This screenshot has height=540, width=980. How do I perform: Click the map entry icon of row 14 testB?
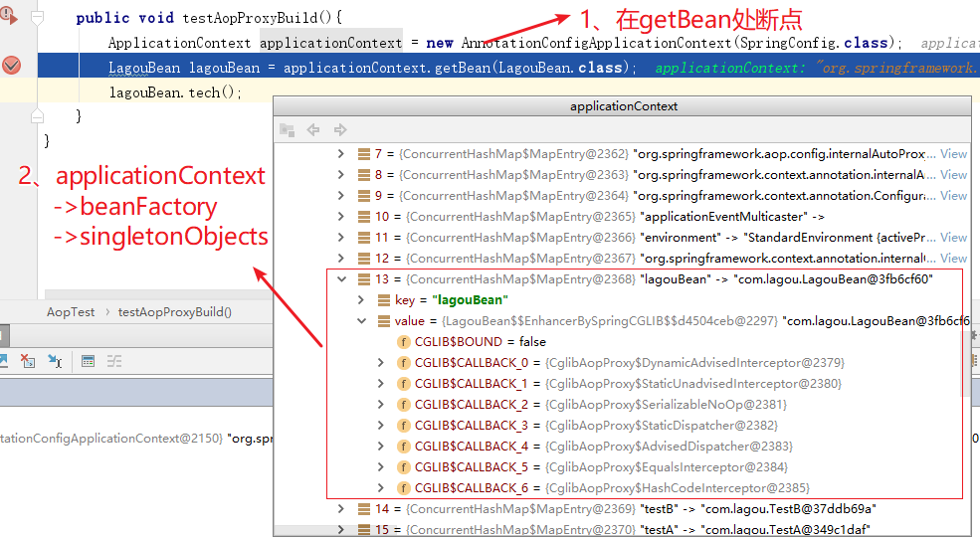point(364,509)
